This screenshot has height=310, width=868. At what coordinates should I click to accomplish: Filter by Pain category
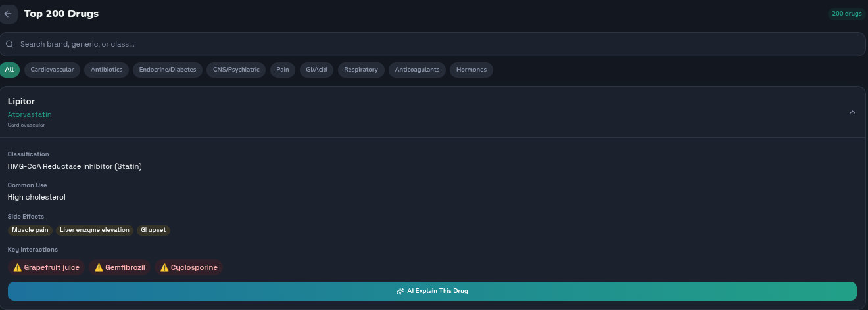[282, 70]
